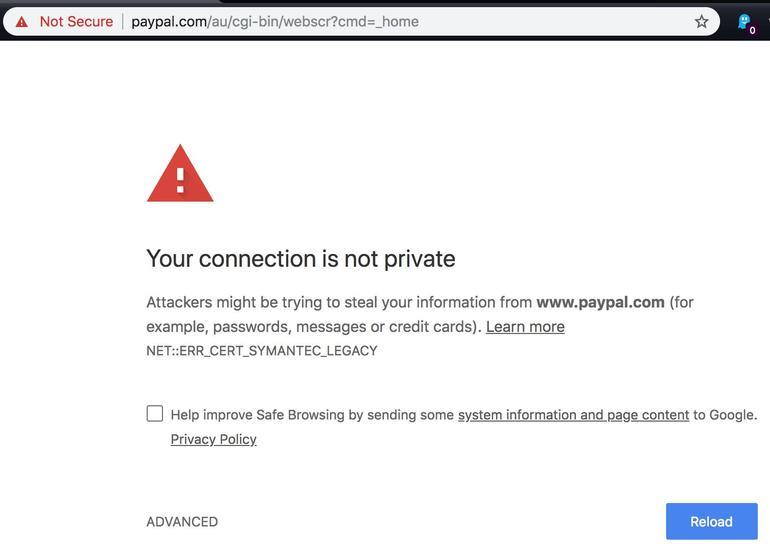Click the Ghostery tracker count badge
Viewport: 770px width, 557px height.
click(752, 30)
